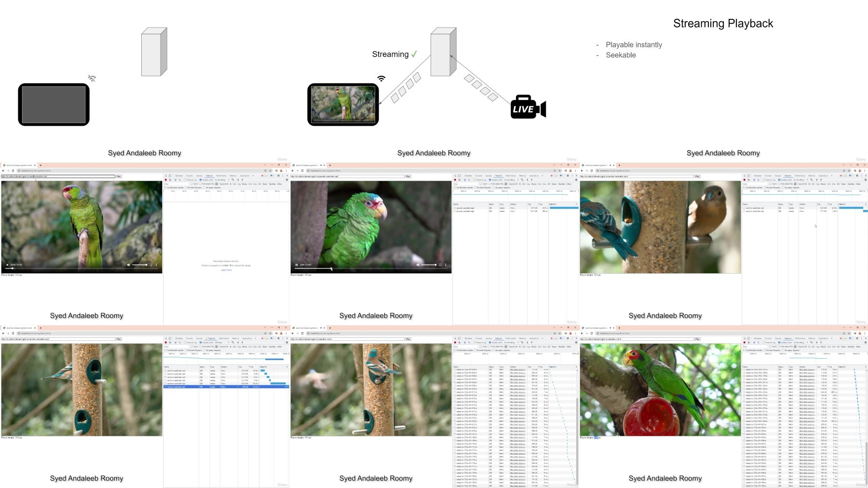This screenshot has width=868, height=488.
Task: Open throttling dropdown in parrot-on-red-feeder DevTools
Action: pyautogui.click(x=800, y=342)
